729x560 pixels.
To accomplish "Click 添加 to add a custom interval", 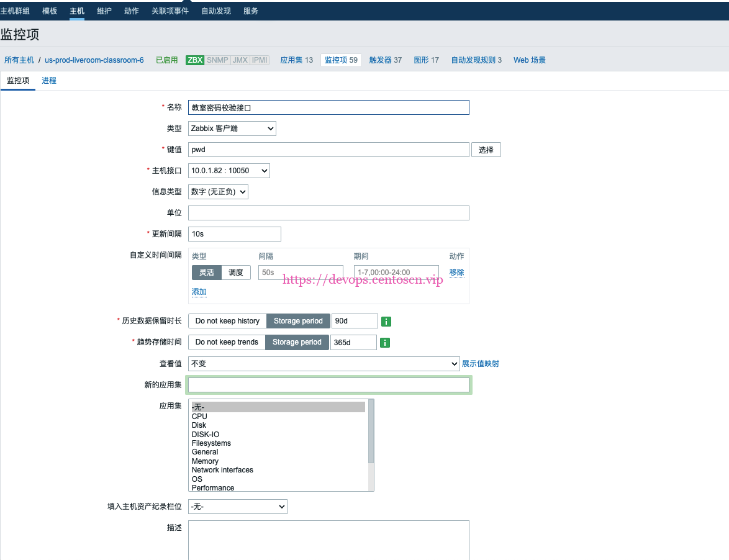I will [199, 291].
